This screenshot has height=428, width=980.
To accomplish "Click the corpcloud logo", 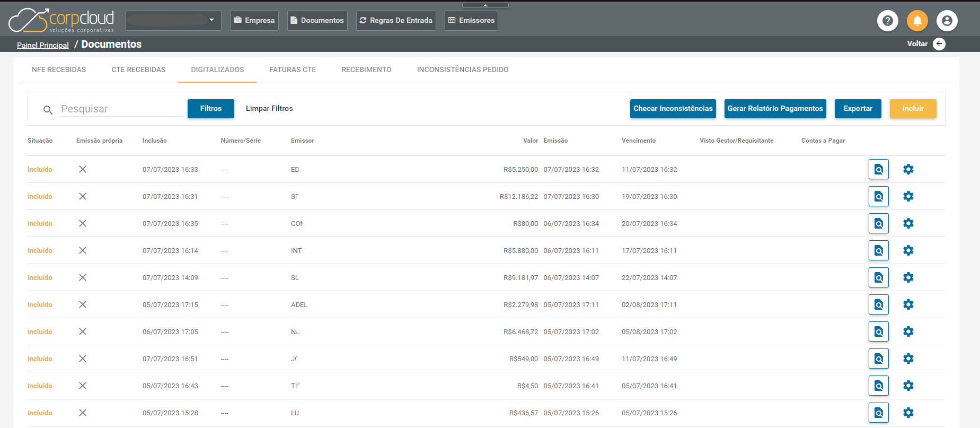I will [61, 20].
